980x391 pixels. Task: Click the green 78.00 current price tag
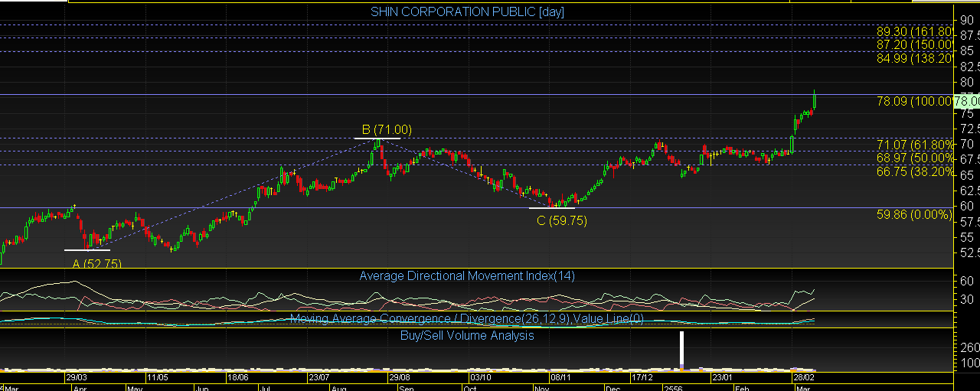point(966,101)
